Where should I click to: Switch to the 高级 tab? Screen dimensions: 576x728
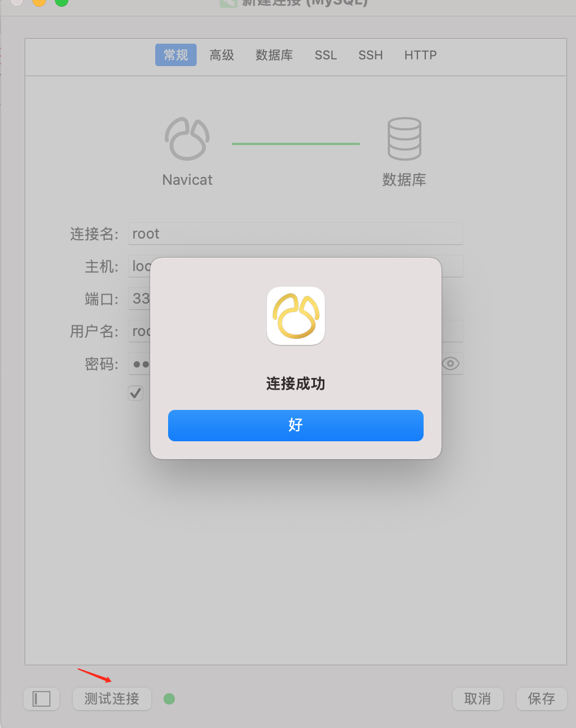[222, 55]
